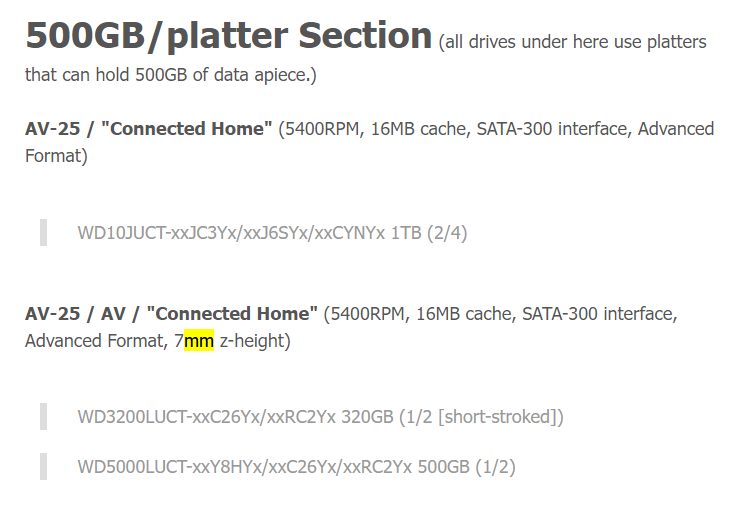Click "that can hold 500GB of data apiece.)" line
Screen dimensions: 754x507
(171, 75)
